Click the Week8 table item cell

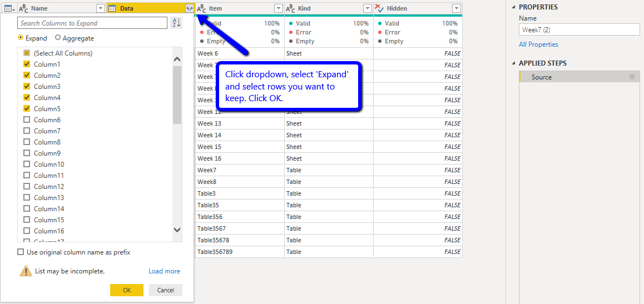tap(240, 181)
